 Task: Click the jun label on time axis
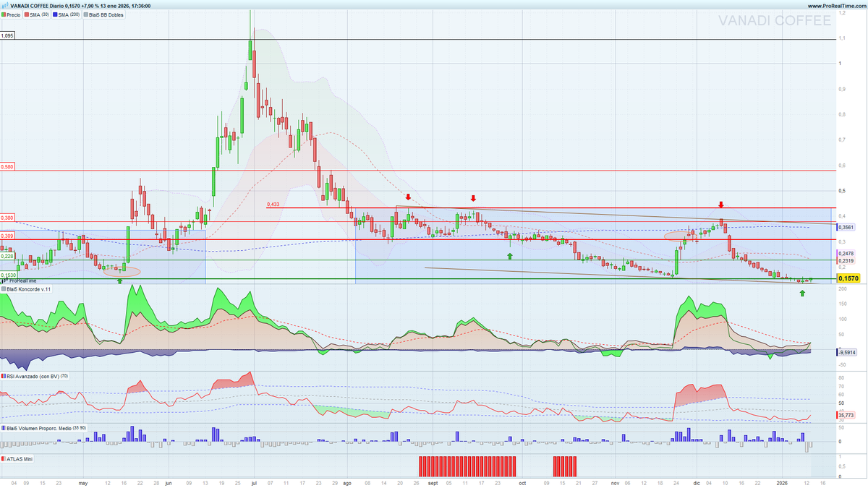coord(168,481)
